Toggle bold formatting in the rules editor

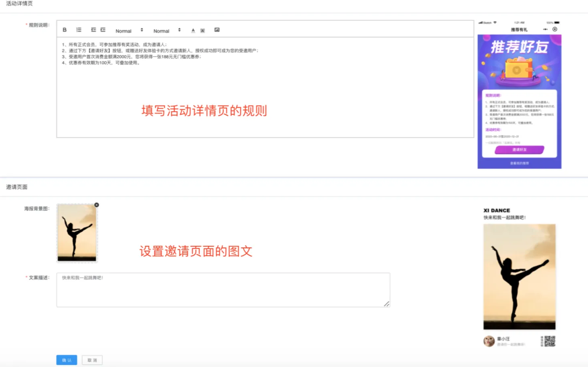coord(64,30)
